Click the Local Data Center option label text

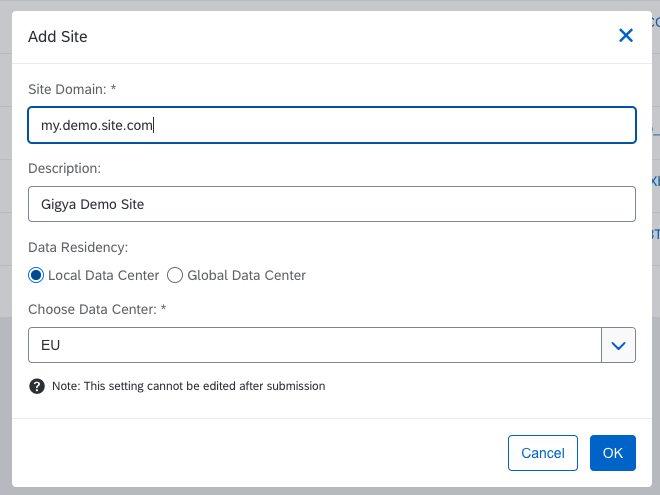click(x=103, y=275)
